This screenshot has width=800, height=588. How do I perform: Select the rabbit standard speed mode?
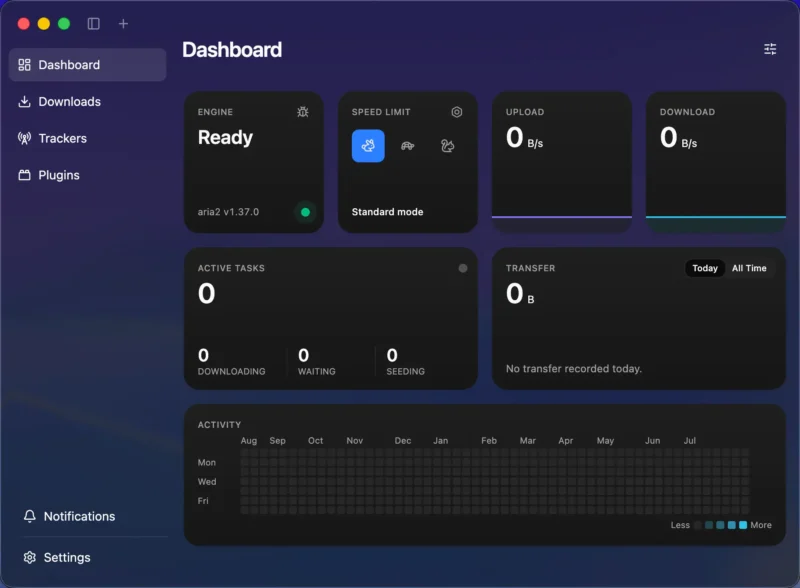(x=368, y=146)
